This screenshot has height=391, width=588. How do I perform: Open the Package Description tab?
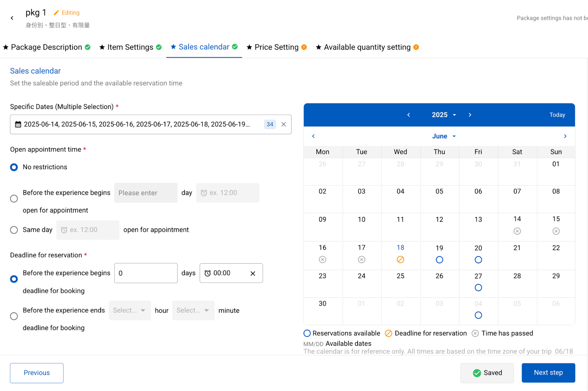pyautogui.click(x=47, y=47)
